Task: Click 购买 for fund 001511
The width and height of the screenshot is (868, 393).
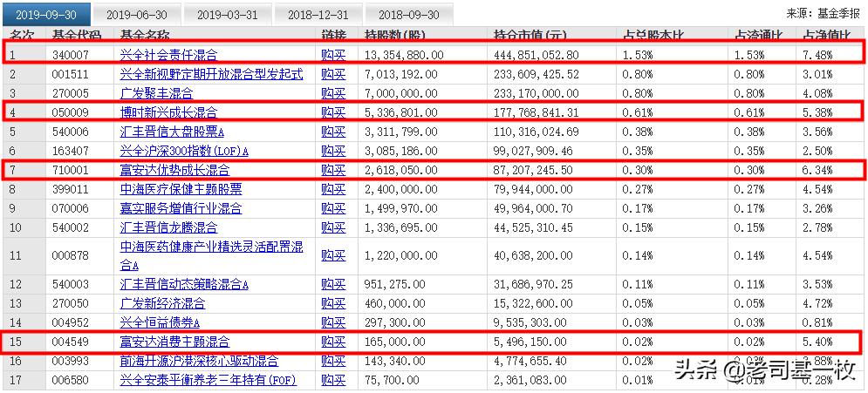Action: click(334, 73)
